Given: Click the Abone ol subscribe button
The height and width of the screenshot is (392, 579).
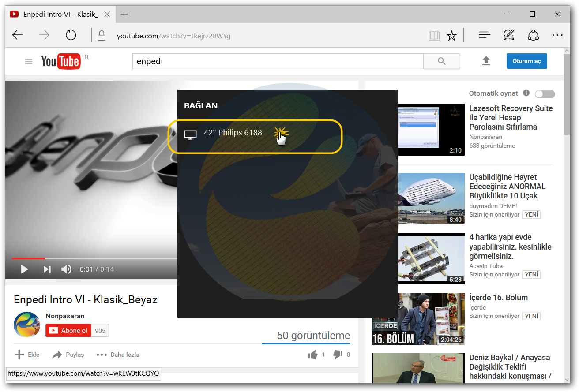Looking at the screenshot, I should (x=68, y=331).
